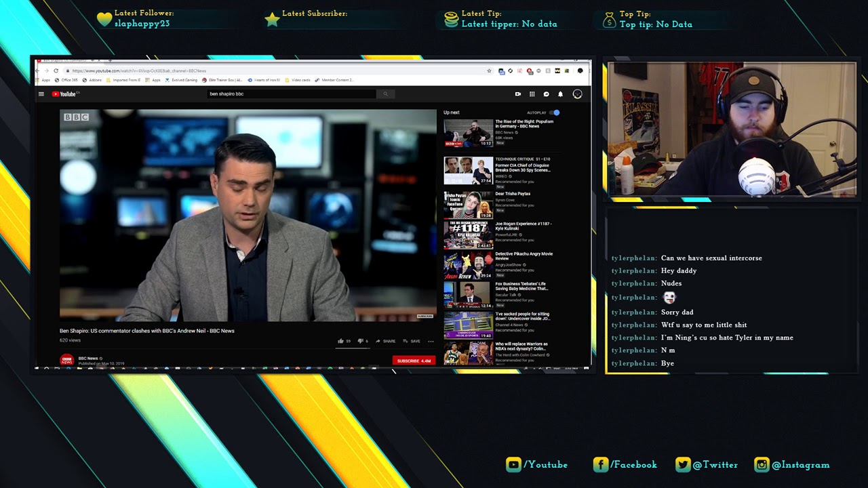
Task: Open the Member Content bookmark
Action: coord(334,80)
